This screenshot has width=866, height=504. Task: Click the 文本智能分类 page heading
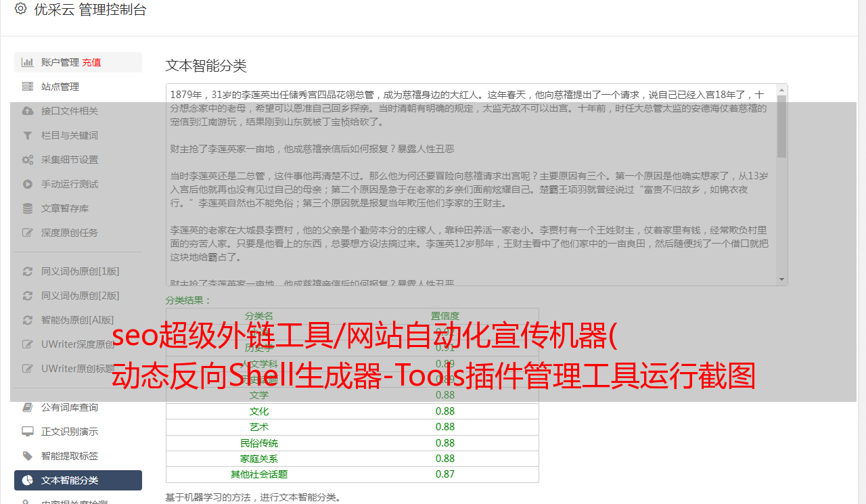click(206, 66)
